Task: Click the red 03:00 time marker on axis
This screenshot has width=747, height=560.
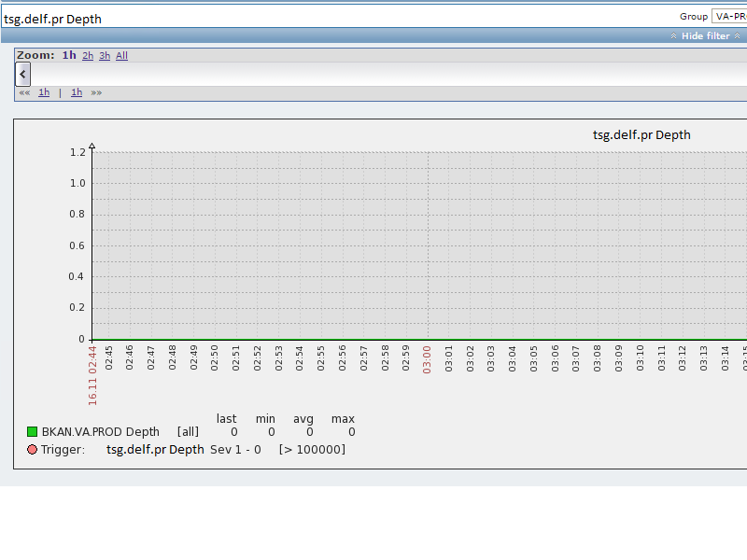Action: (x=428, y=358)
